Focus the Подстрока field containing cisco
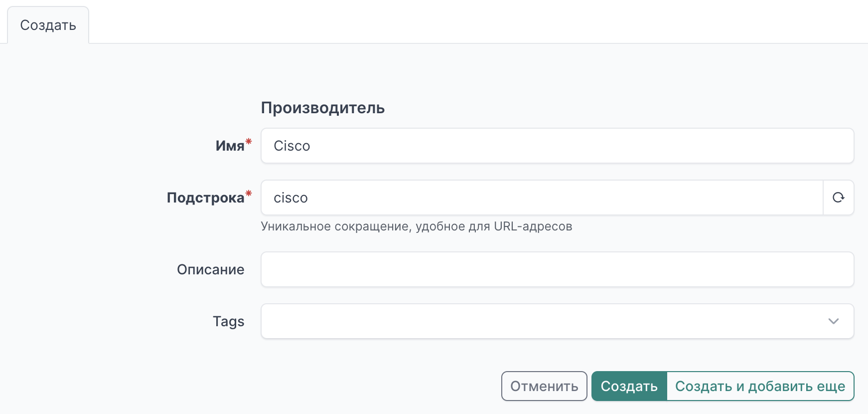The image size is (868, 414). click(x=541, y=198)
